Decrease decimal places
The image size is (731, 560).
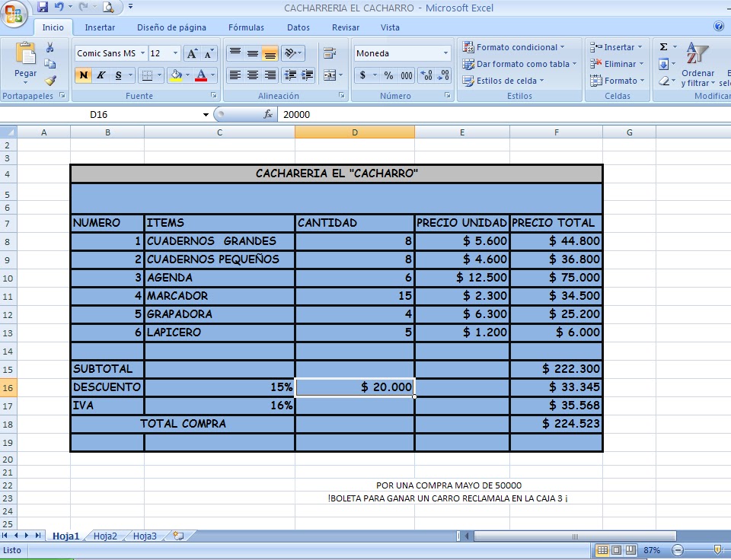tap(443, 75)
